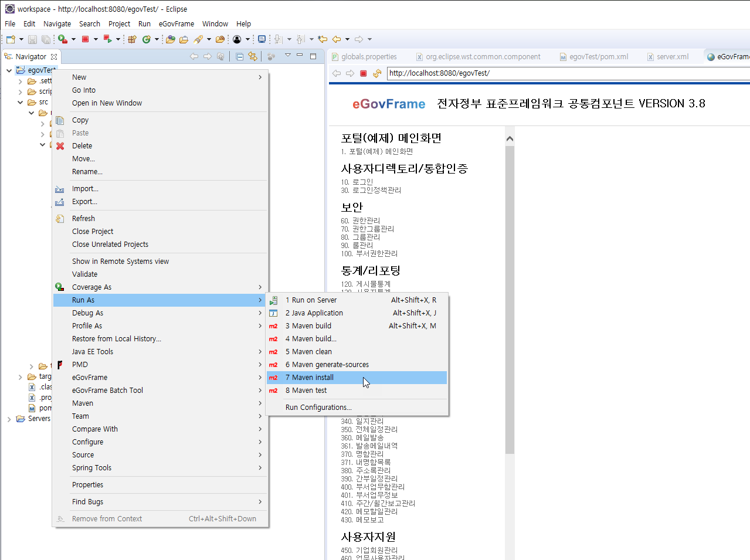Click page scrollbar up arrow

[510, 139]
